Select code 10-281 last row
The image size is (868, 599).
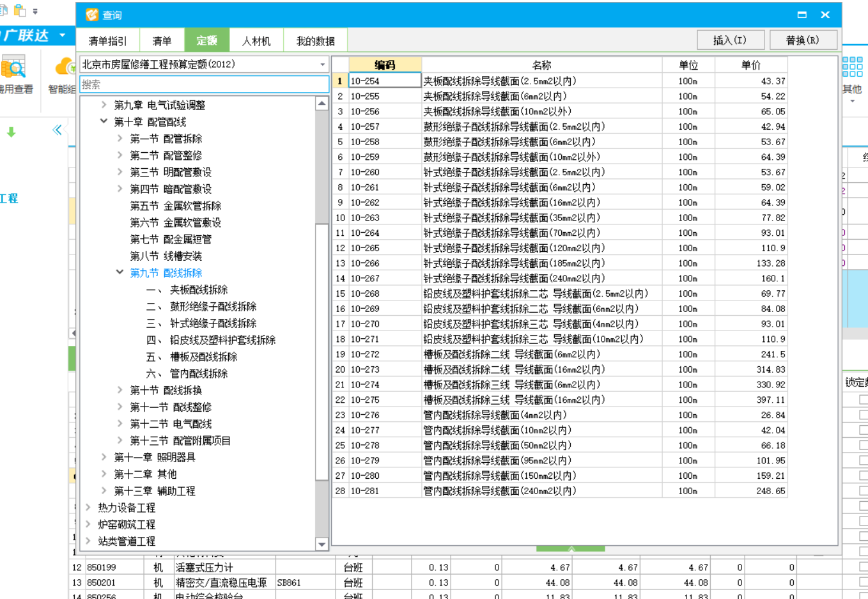click(x=559, y=491)
